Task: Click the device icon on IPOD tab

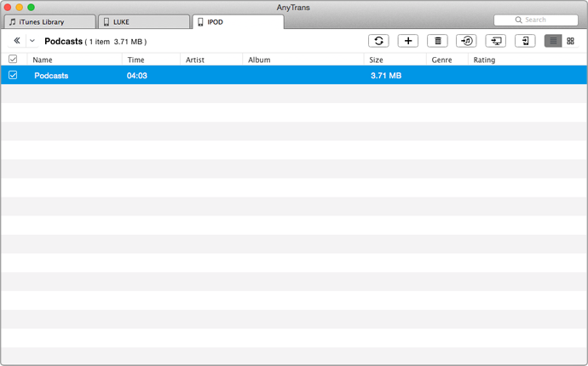Action: point(200,22)
